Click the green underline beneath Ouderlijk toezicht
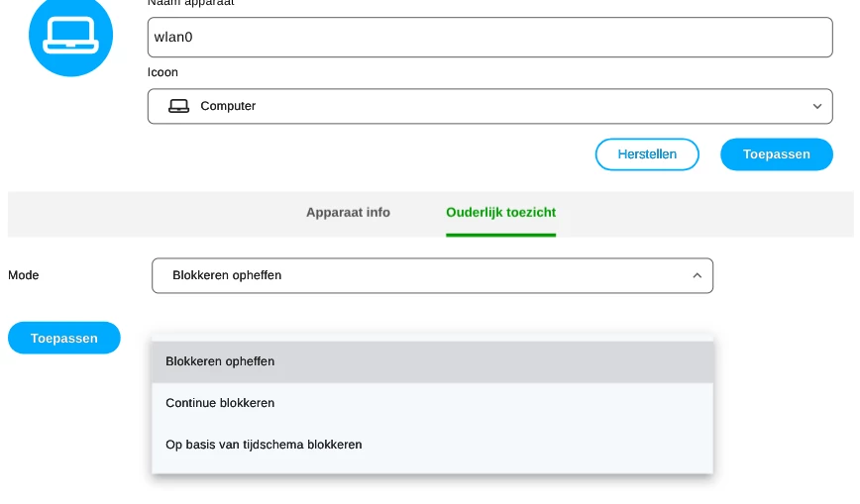This screenshot has height=504, width=860. [500, 235]
